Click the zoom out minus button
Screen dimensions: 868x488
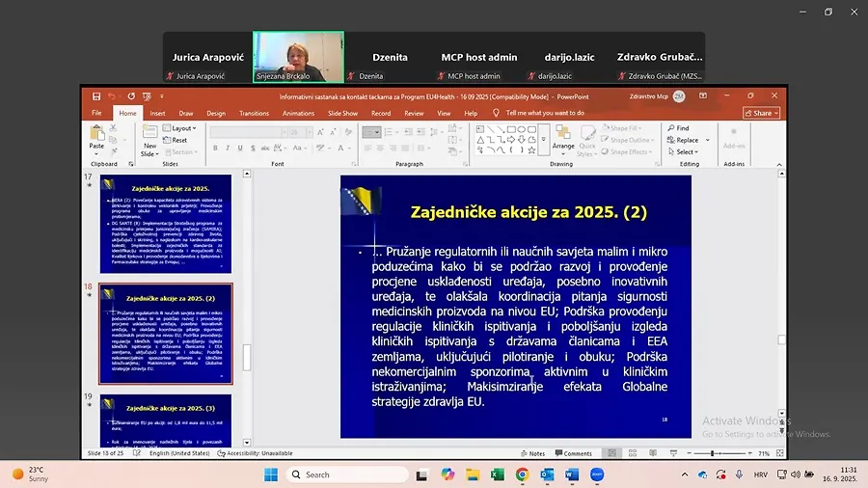[x=690, y=453]
